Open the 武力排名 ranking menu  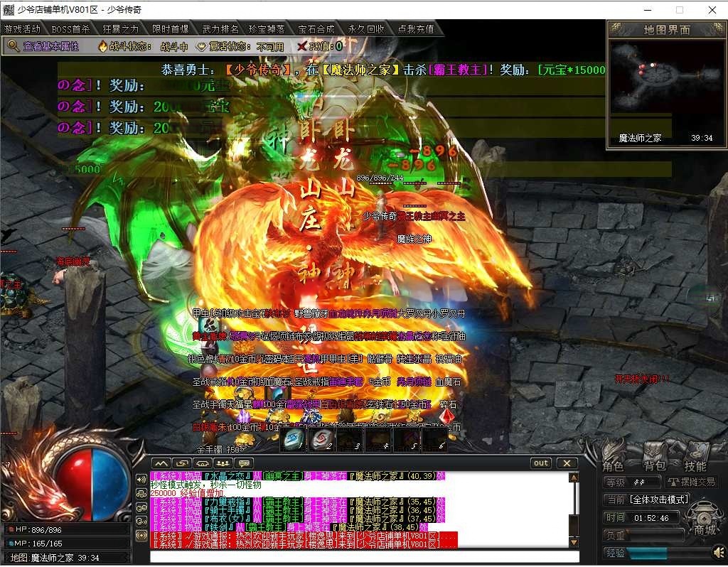[220, 29]
